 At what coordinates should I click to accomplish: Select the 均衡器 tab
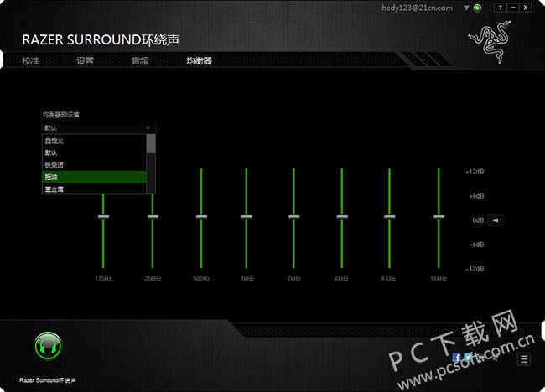click(x=199, y=61)
